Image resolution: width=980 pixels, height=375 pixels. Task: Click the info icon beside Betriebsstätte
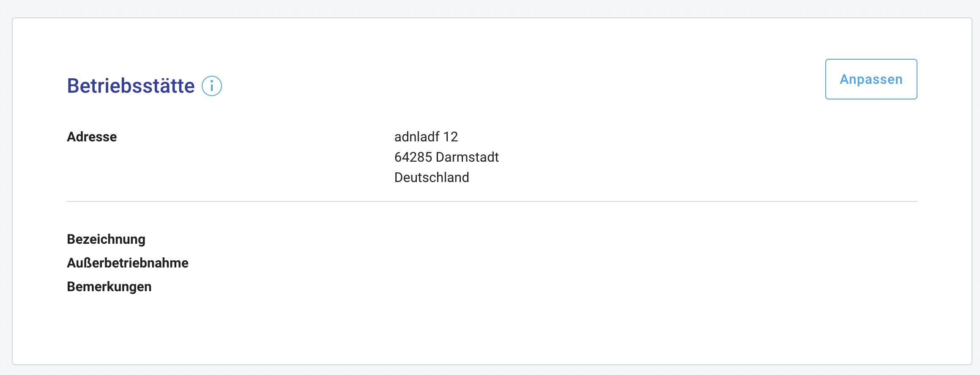(x=211, y=86)
